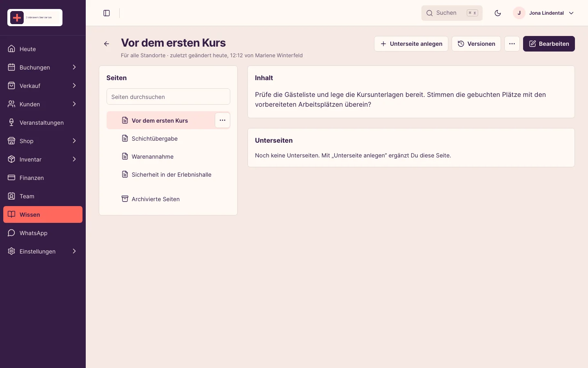The height and width of the screenshot is (368, 588).
Task: Open Veranstaltungen in sidebar
Action: click(x=43, y=123)
